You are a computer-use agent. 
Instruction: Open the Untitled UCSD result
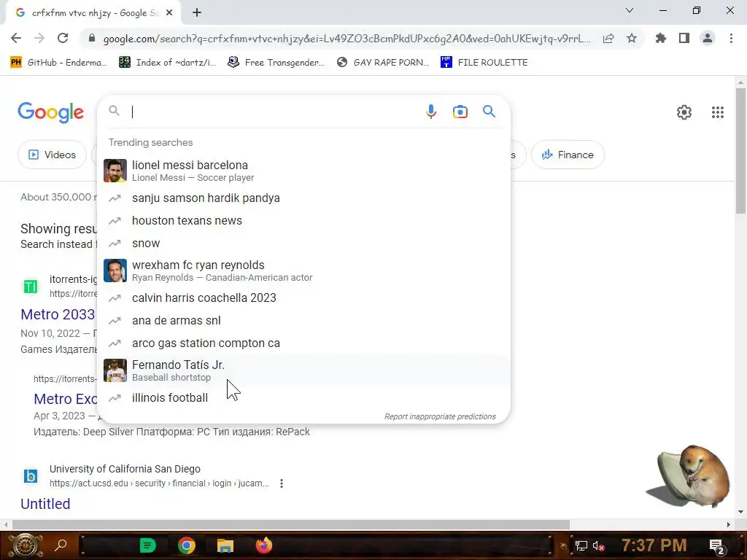click(45, 504)
